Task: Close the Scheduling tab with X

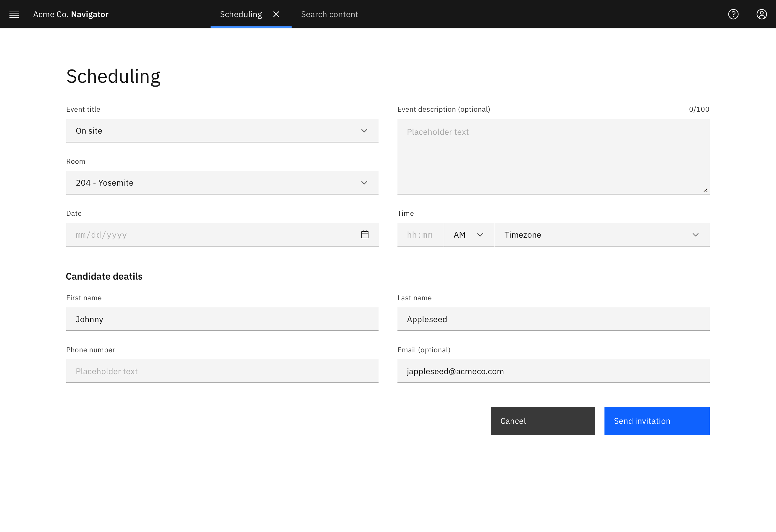Action: 276,14
